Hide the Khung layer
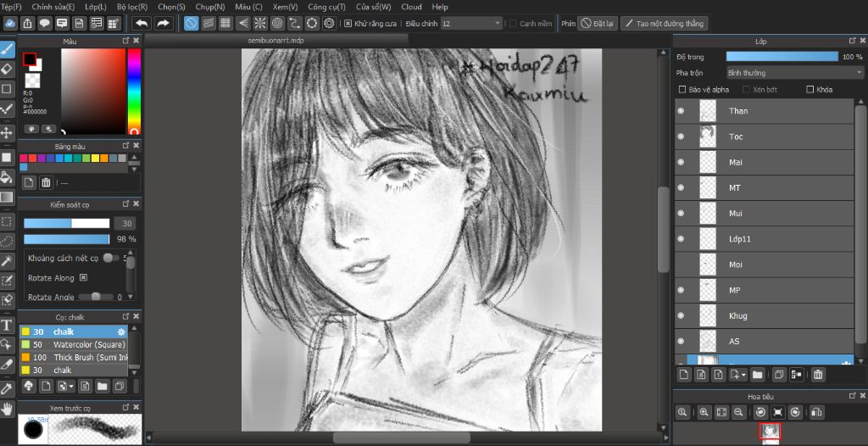Image resolution: width=868 pixels, height=446 pixels. click(x=681, y=315)
